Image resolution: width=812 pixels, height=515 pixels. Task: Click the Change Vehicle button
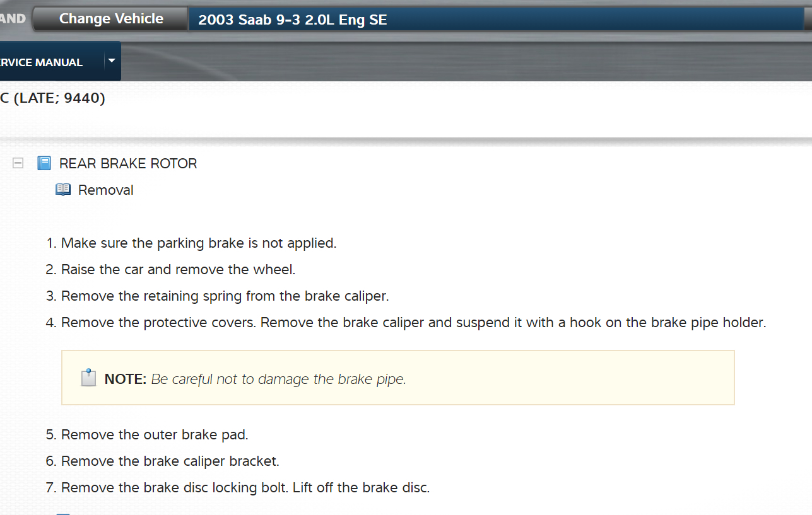tap(111, 20)
